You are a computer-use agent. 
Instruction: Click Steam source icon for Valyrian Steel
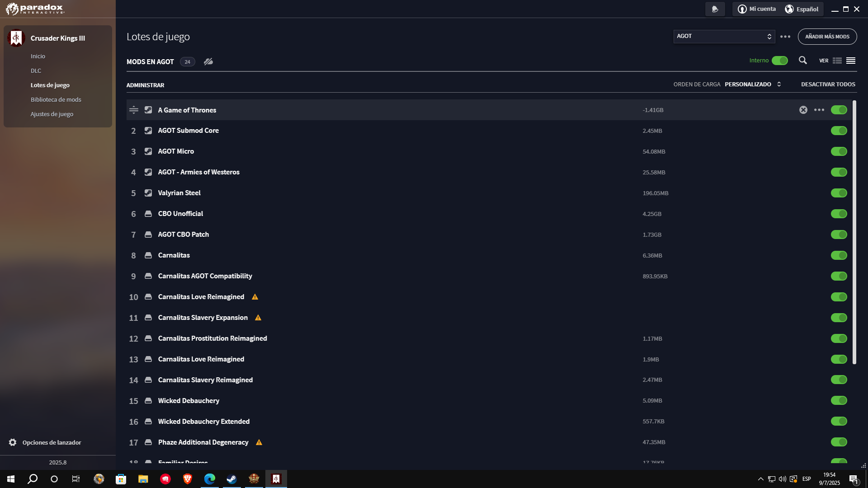(x=148, y=193)
